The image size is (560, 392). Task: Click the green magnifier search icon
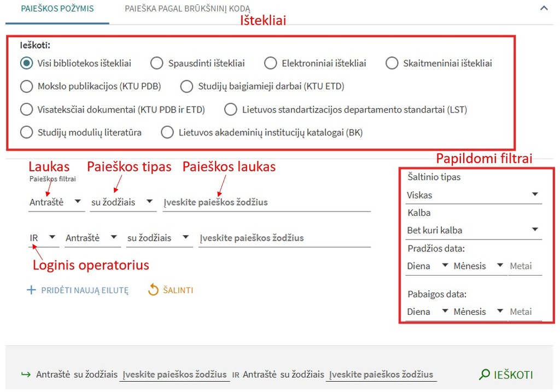point(484,375)
